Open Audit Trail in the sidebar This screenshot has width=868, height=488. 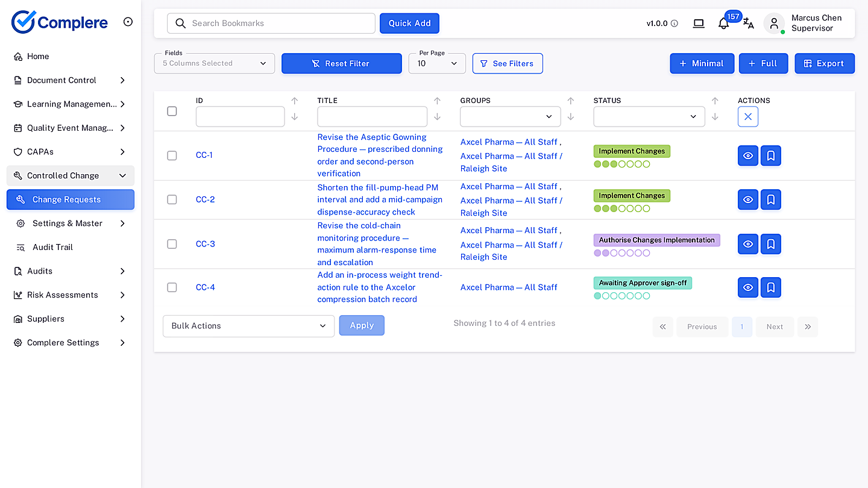point(71,247)
